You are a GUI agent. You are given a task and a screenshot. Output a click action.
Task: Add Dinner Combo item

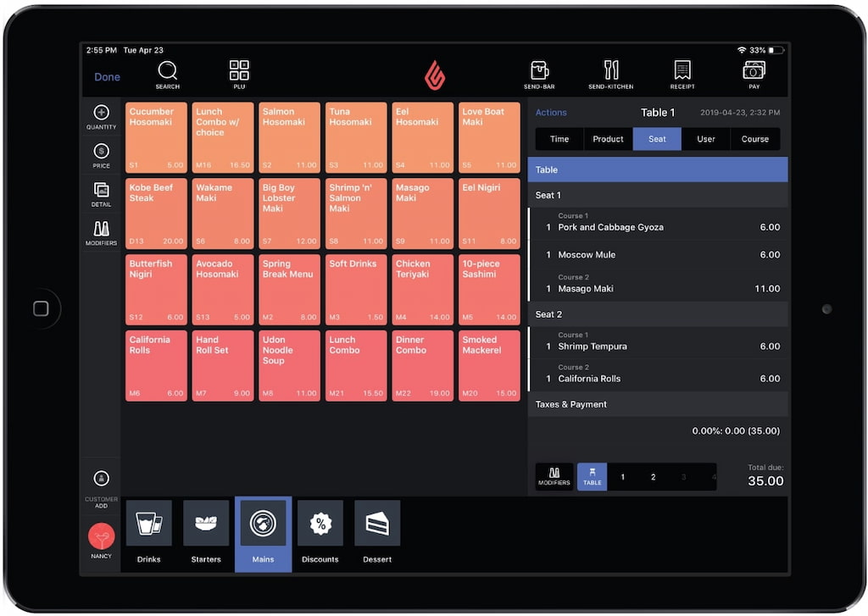coord(422,366)
